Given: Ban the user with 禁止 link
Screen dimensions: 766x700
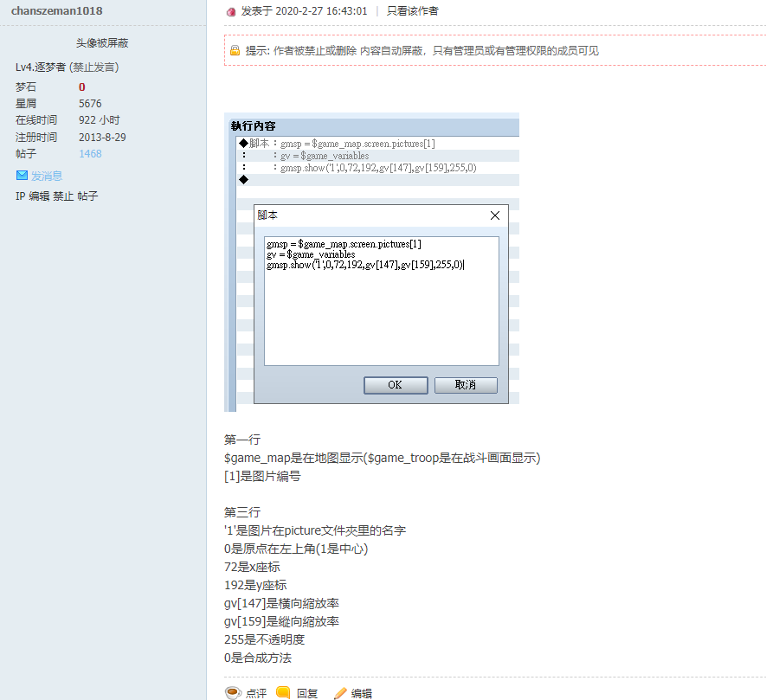Looking at the screenshot, I should pyautogui.click(x=63, y=196).
